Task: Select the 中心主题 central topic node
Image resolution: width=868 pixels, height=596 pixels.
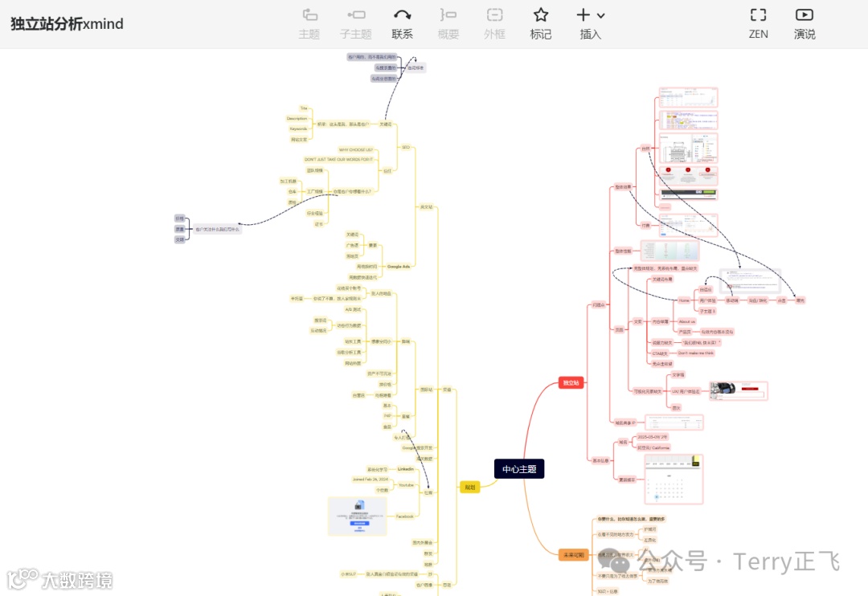Action: pyautogui.click(x=519, y=469)
